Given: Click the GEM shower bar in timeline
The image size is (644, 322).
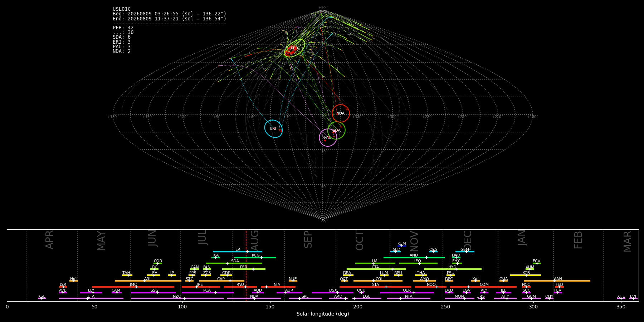Looking at the screenshot, I should click(x=465, y=252).
